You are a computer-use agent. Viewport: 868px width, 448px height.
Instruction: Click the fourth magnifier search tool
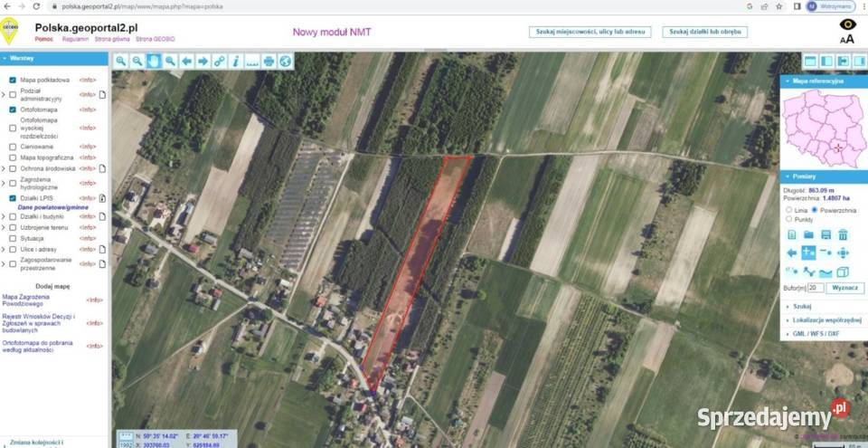click(171, 61)
